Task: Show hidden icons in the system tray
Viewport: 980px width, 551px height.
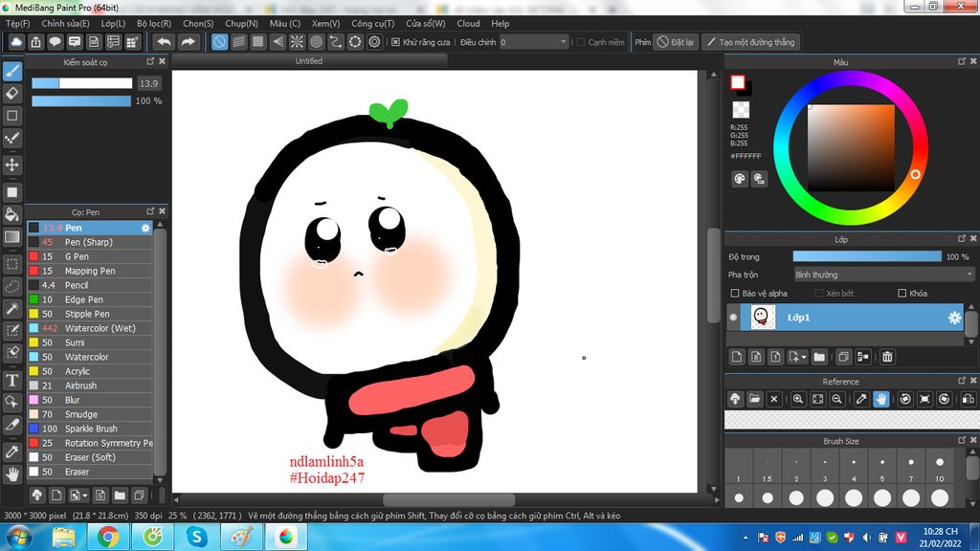Action: [746, 538]
